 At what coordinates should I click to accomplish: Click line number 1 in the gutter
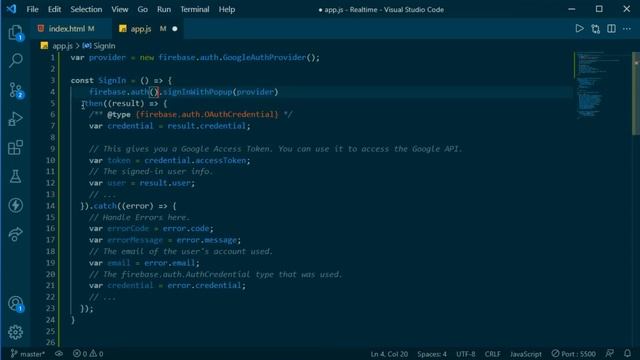(52, 58)
